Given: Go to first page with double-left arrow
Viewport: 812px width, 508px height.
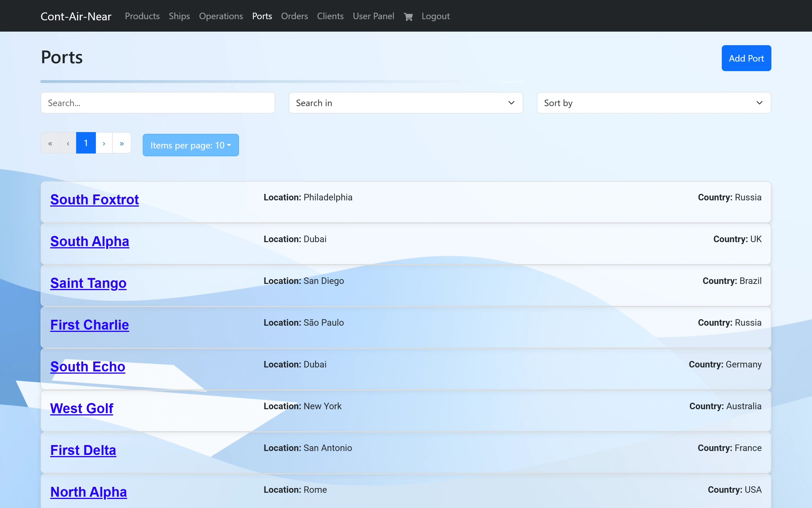Looking at the screenshot, I should (50, 143).
